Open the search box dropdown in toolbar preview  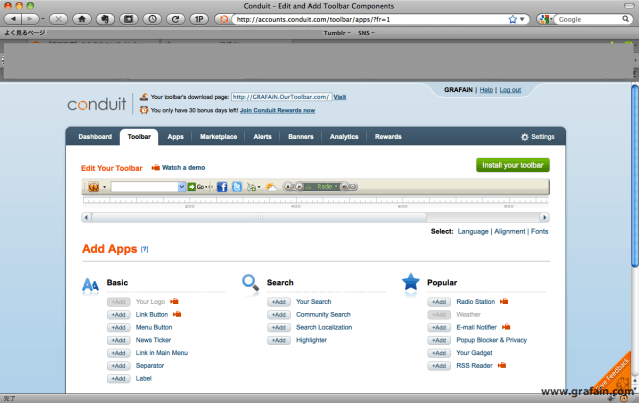[181, 187]
